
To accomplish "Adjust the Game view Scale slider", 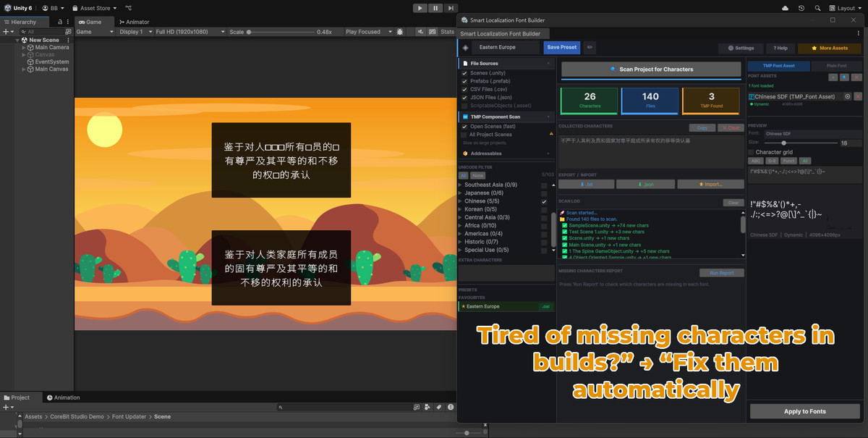I will [280, 32].
